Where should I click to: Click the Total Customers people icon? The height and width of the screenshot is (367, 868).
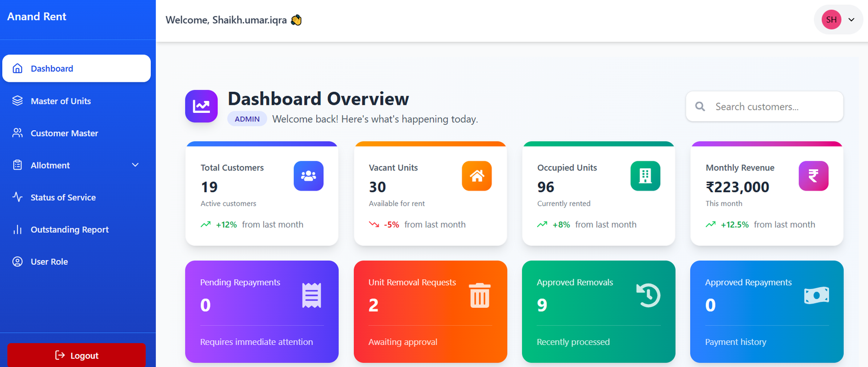[308, 176]
